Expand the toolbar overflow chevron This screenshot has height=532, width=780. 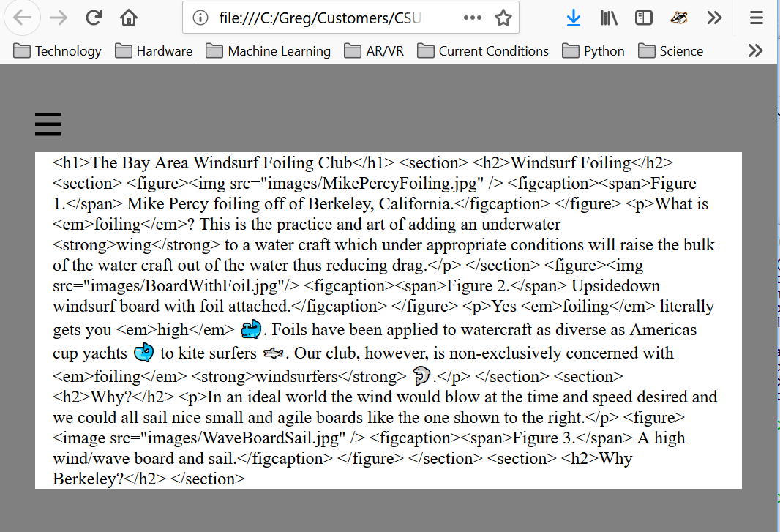[714, 18]
